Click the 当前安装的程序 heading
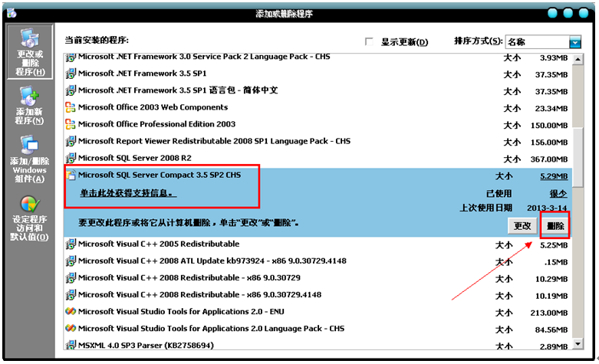Viewport: 599px width, 364px height. [97, 40]
